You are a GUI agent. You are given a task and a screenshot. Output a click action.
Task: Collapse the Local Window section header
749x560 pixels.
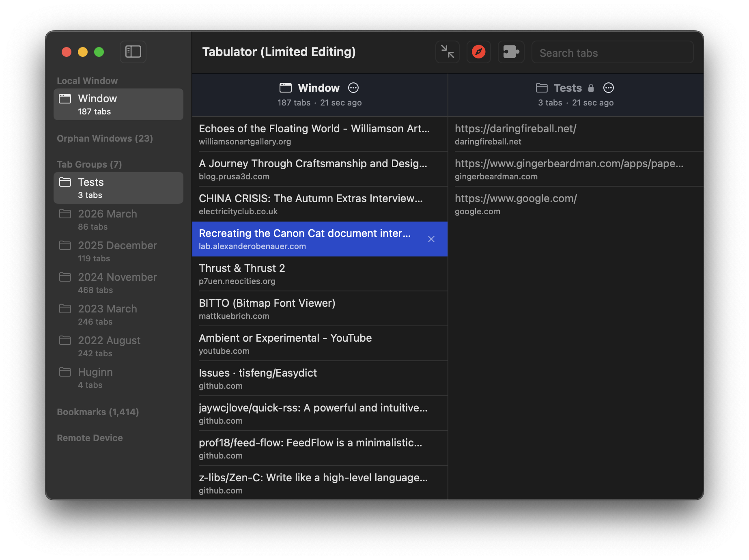87,81
